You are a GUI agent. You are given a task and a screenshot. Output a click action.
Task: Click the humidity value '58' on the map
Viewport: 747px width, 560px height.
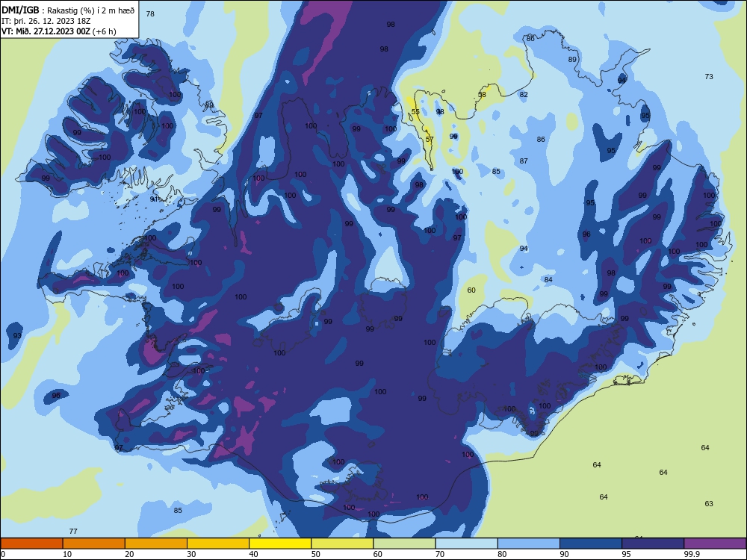pos(482,94)
